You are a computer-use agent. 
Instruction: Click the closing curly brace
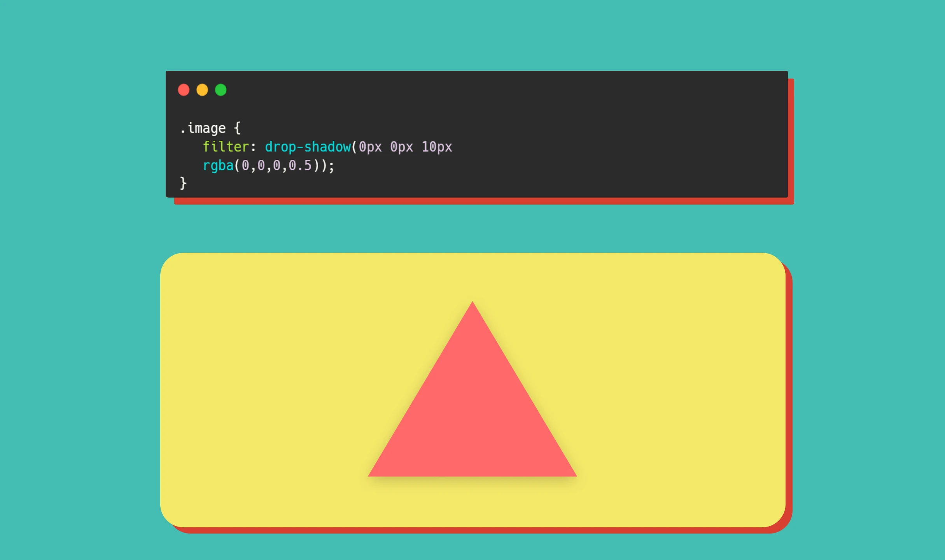point(183,183)
